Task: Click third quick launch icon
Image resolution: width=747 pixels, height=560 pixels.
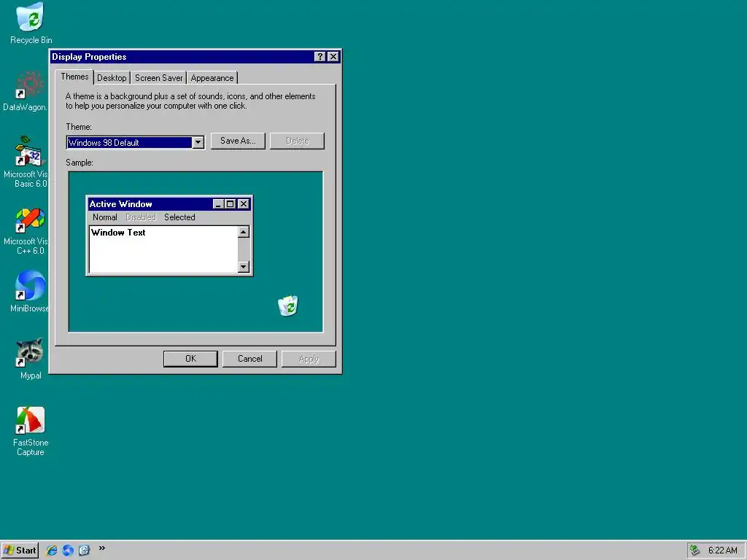Action: (85, 550)
